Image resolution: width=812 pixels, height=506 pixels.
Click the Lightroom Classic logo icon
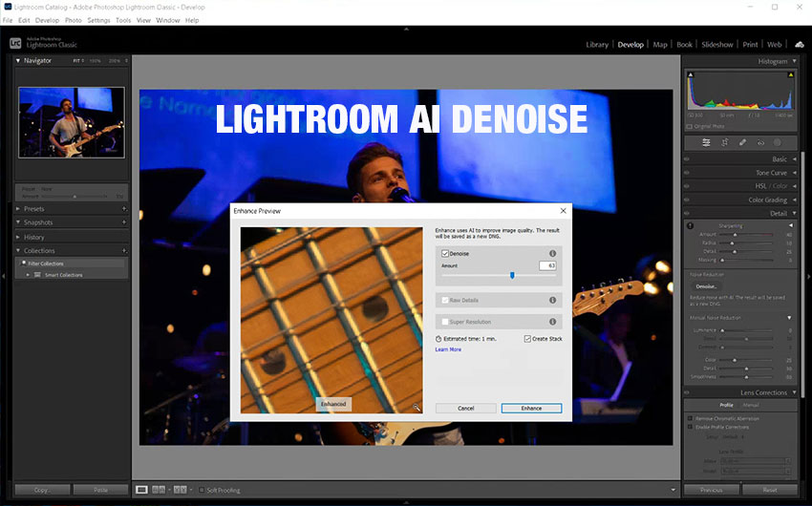15,44
